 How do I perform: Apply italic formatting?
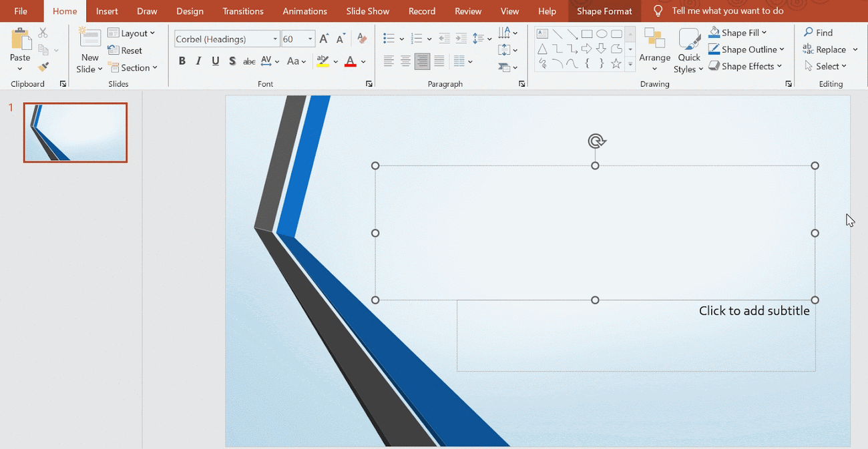pyautogui.click(x=198, y=61)
